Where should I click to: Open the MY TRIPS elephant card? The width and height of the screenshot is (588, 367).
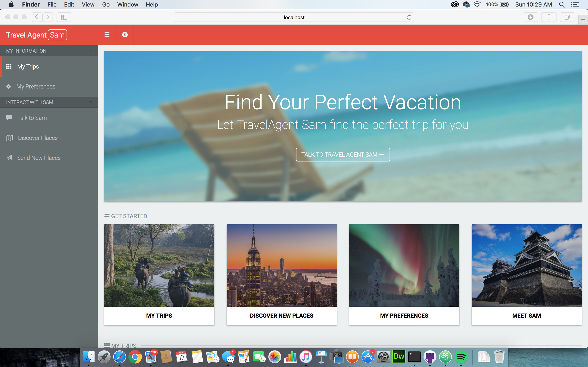point(159,274)
